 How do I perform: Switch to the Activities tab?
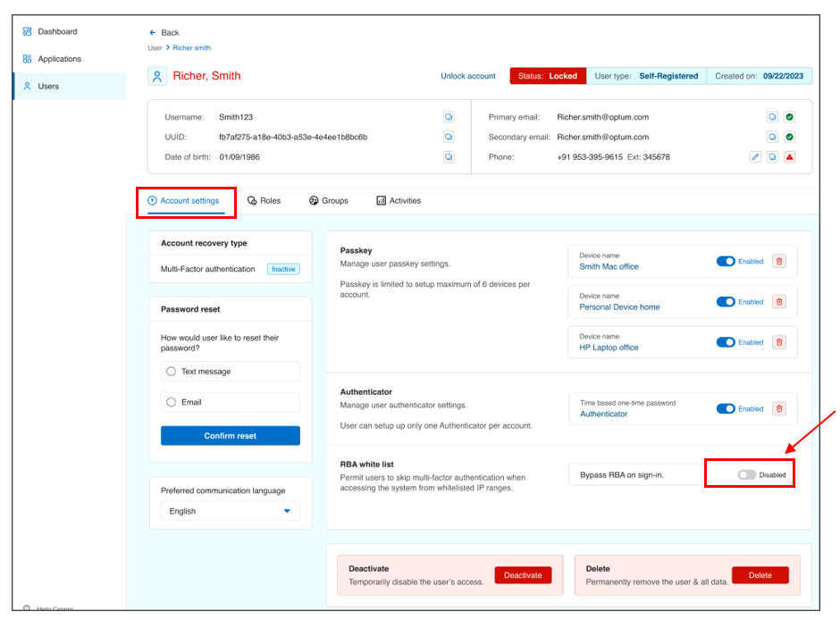coord(399,201)
